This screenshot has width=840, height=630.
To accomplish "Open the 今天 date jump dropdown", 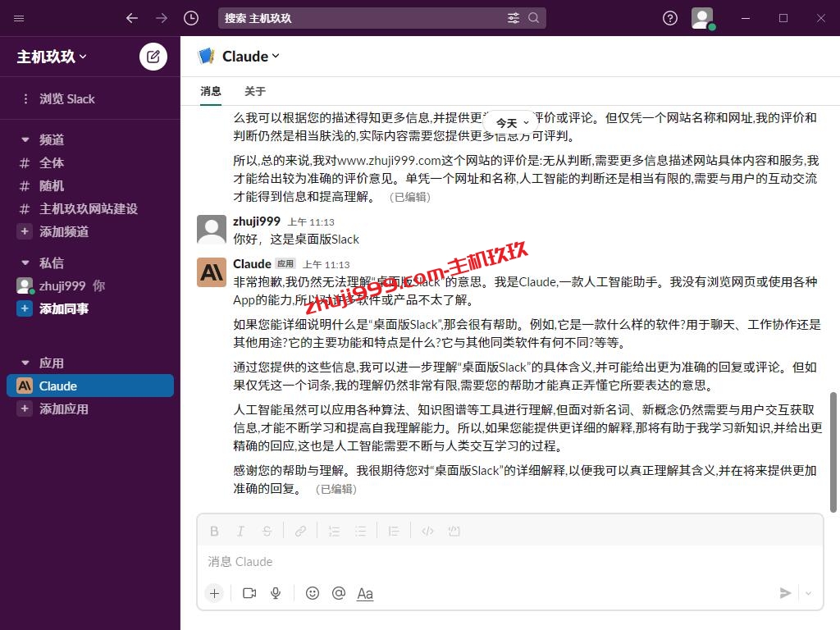I will click(512, 123).
